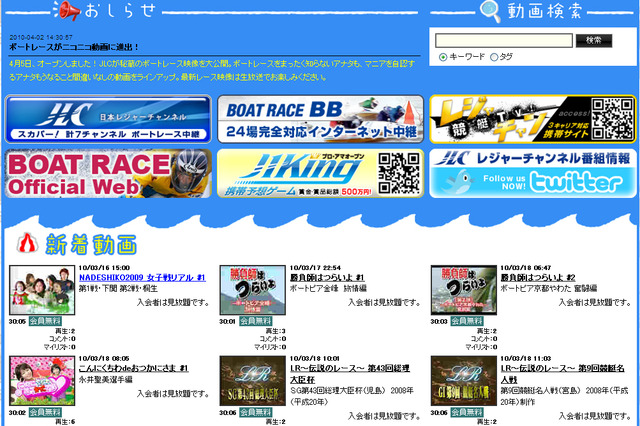Click 会員無料 badge under こんにちわdeおつかれさま video

coord(45,412)
